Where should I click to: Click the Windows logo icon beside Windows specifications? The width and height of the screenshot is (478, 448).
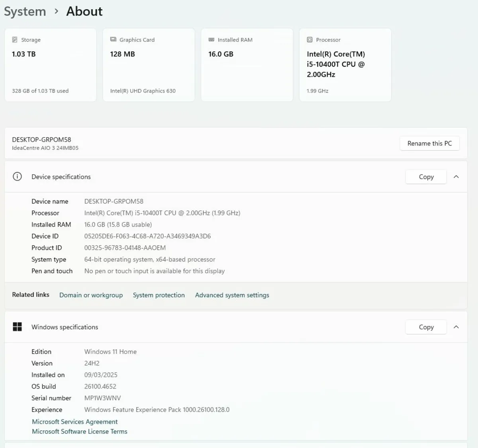tap(17, 327)
